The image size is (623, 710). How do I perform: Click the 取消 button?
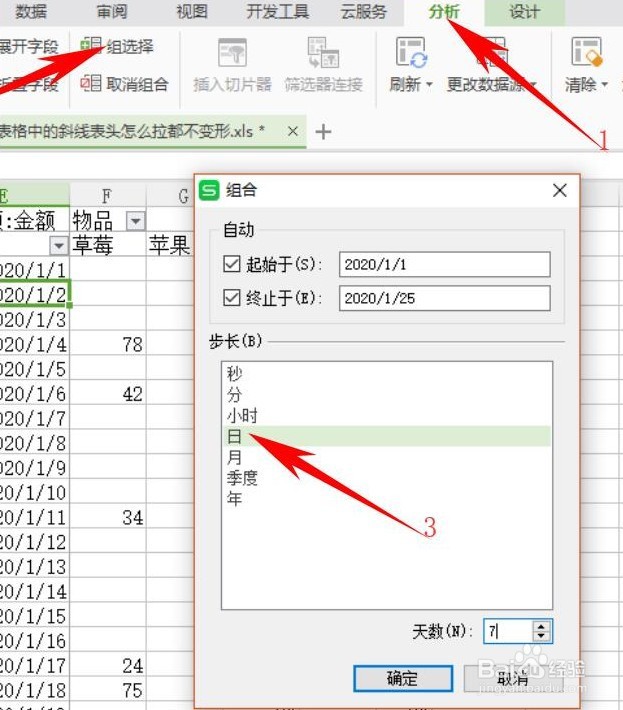[x=513, y=678]
